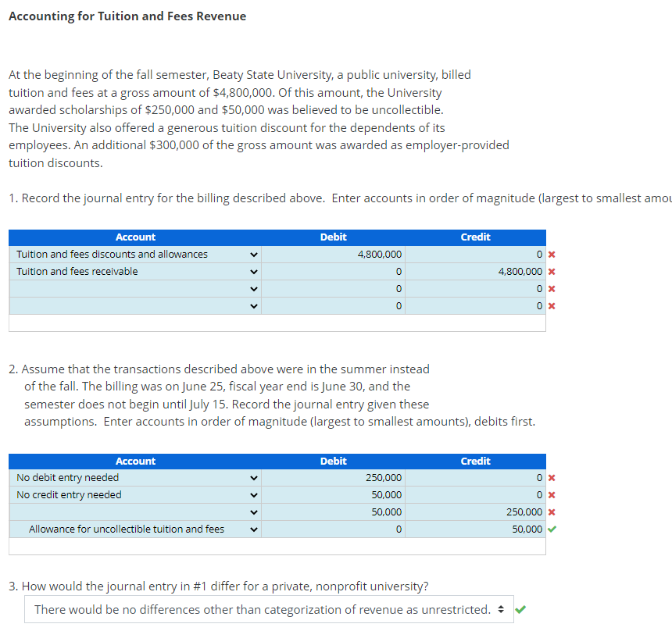Click the blank area below journal entry 1
Viewport: 672px width, 631px height.
pos(277,324)
